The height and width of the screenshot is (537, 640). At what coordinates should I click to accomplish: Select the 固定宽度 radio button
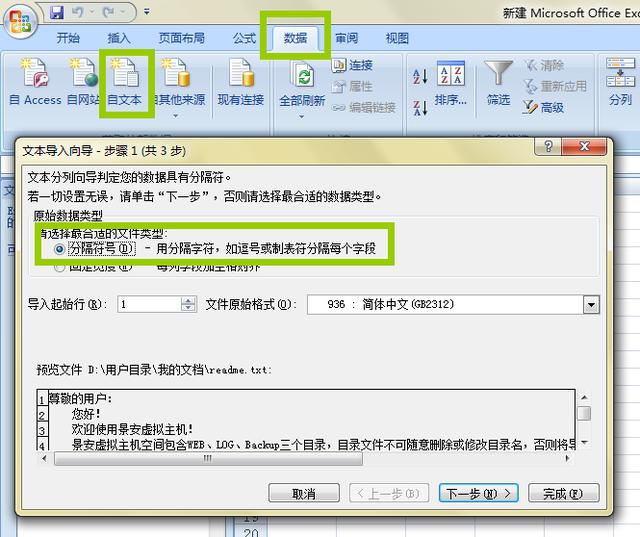(x=61, y=267)
